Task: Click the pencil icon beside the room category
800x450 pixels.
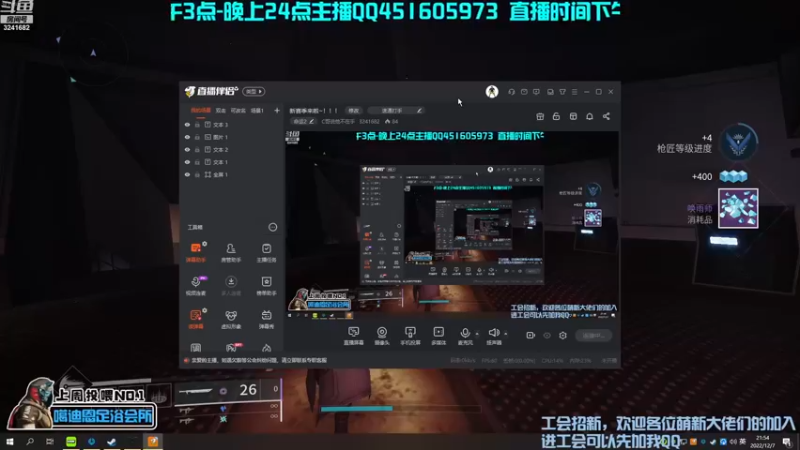Action: click(312, 121)
